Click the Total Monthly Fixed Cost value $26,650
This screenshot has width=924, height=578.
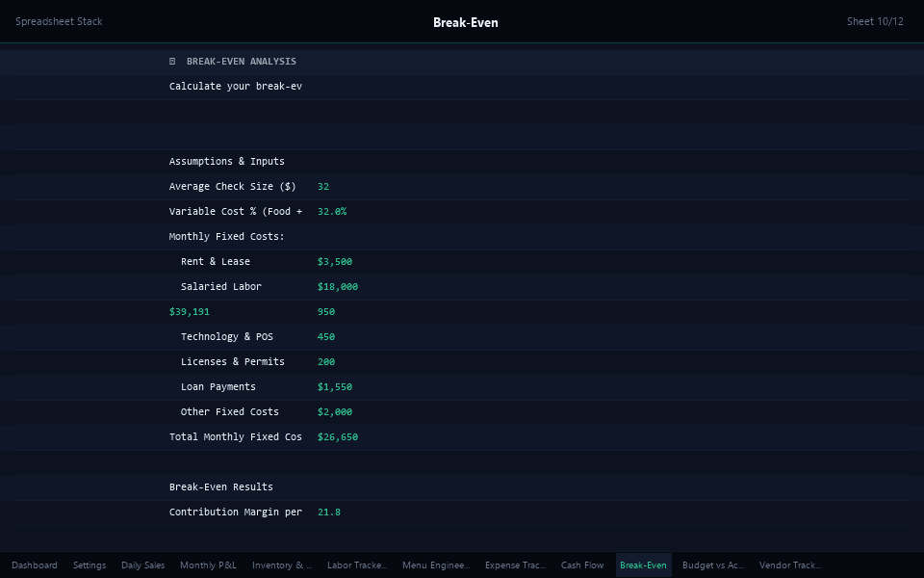(x=337, y=436)
